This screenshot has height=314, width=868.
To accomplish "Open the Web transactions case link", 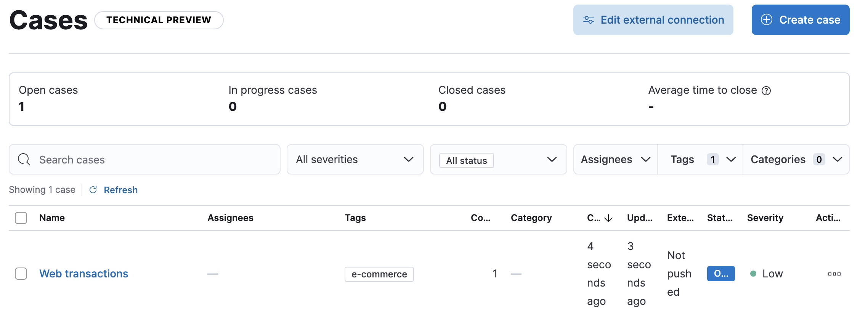I will [83, 274].
